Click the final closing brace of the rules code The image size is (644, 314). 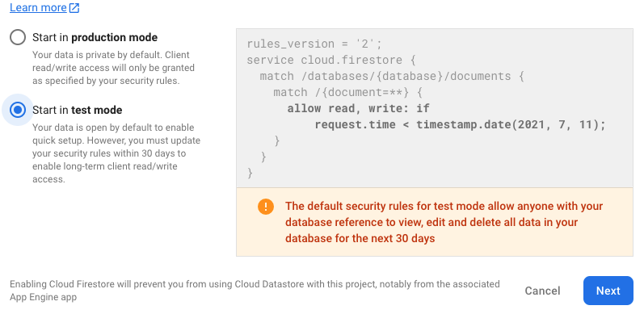(x=250, y=173)
